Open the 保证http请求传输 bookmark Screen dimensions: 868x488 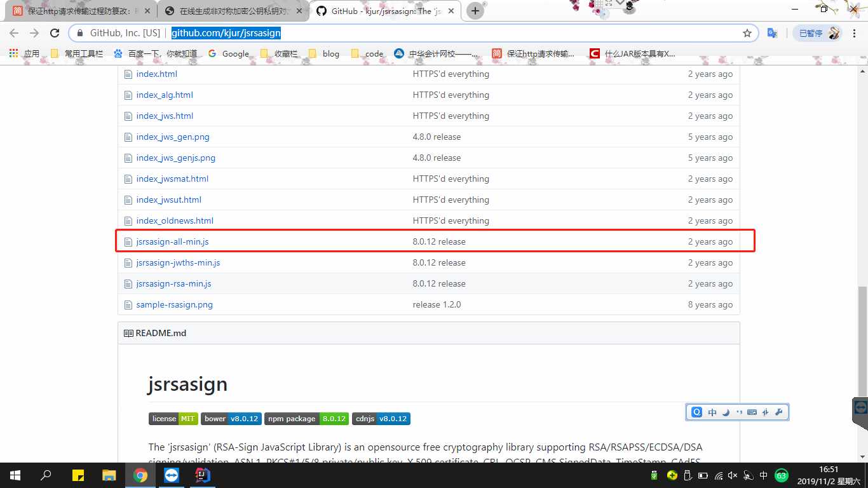pyautogui.click(x=533, y=53)
